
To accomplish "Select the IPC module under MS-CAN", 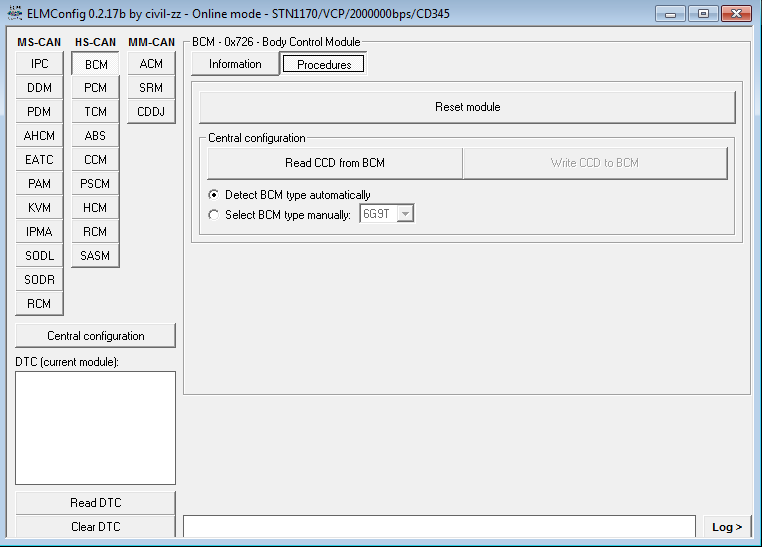I will pos(39,64).
